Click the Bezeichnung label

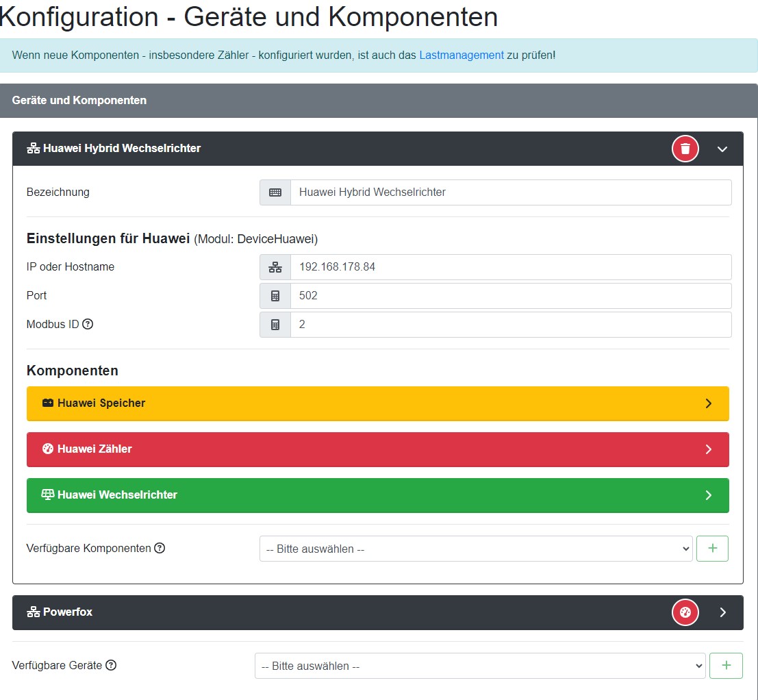58,192
